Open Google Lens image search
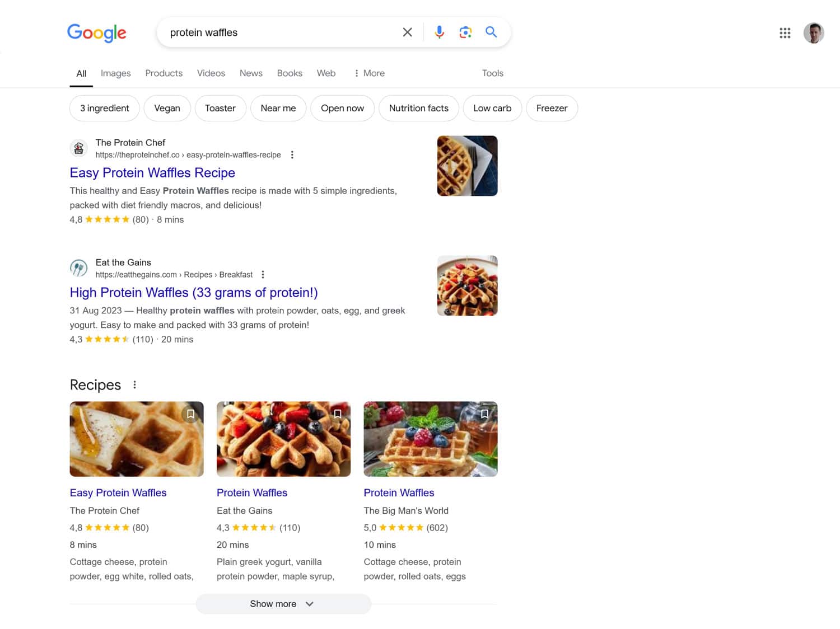This screenshot has height=629, width=840. (465, 32)
